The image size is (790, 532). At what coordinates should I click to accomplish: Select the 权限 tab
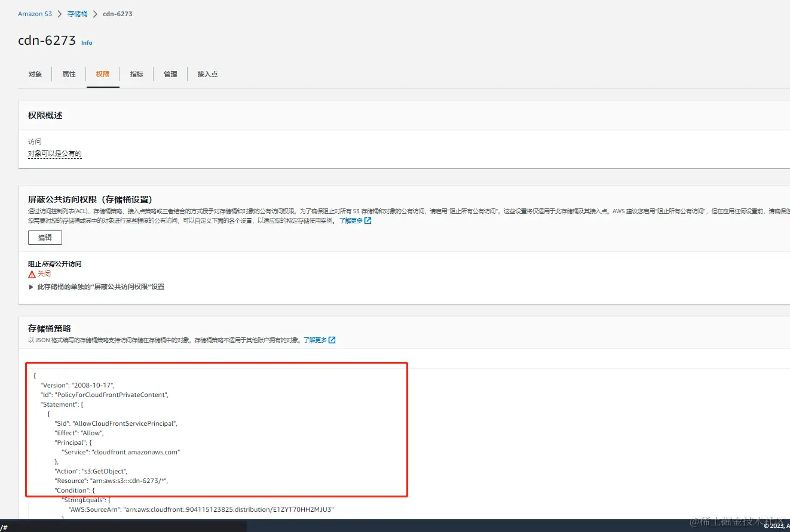(x=103, y=74)
